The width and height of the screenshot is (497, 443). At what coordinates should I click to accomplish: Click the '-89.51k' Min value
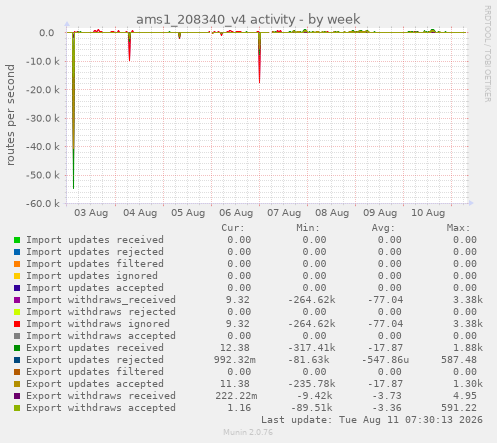[312, 408]
